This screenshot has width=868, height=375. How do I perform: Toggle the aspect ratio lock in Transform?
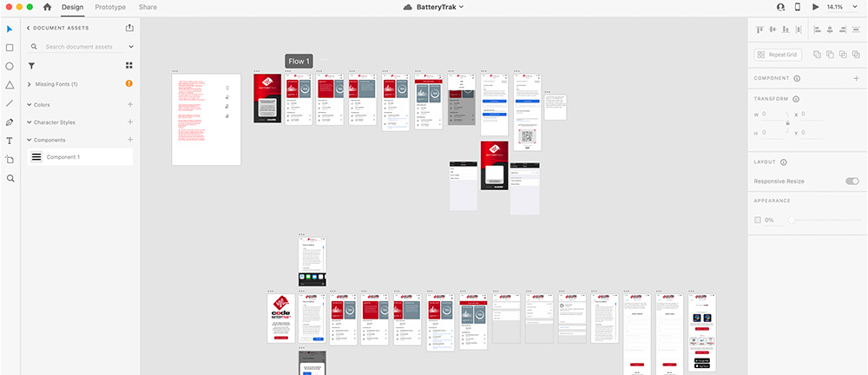(787, 123)
